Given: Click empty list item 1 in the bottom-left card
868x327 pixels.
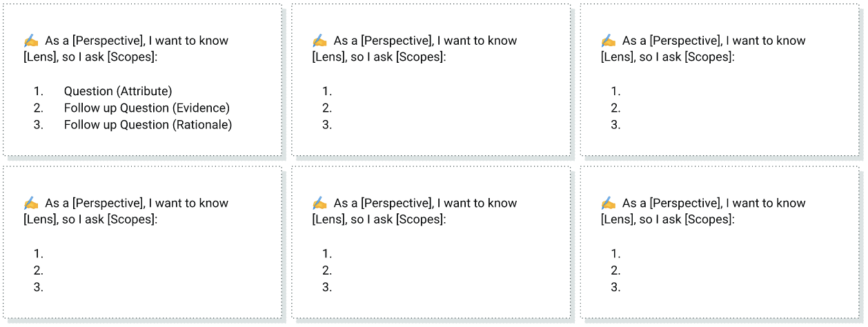Looking at the screenshot, I should coord(39,254).
